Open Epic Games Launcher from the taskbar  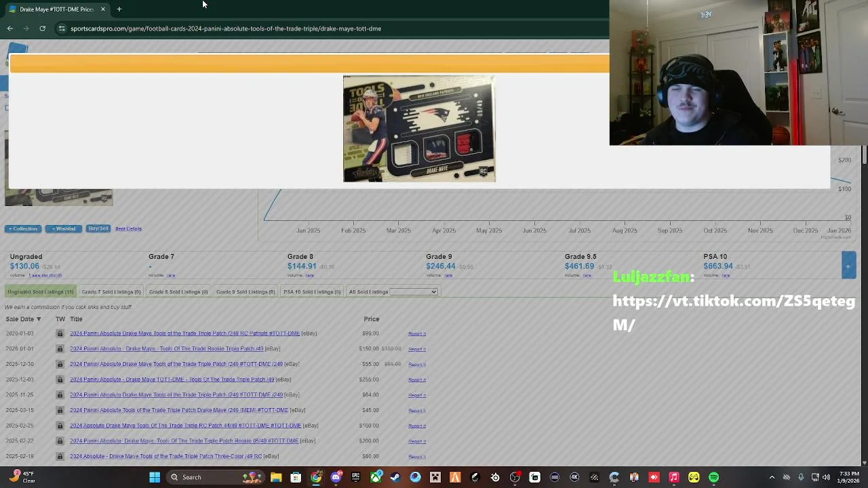(x=355, y=477)
